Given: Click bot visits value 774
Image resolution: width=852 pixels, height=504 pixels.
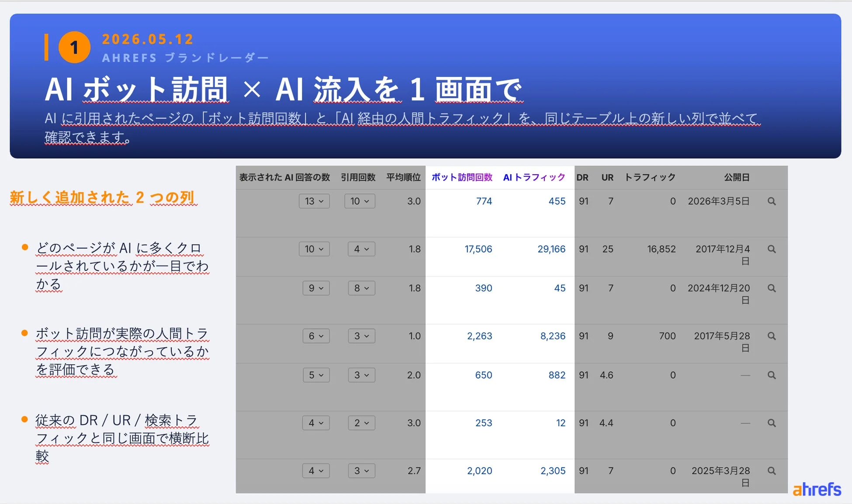Looking at the screenshot, I should click(x=484, y=201).
